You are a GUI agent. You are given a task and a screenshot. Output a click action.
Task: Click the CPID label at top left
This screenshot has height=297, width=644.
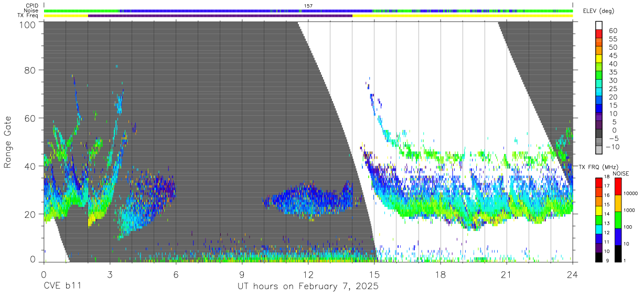click(32, 6)
